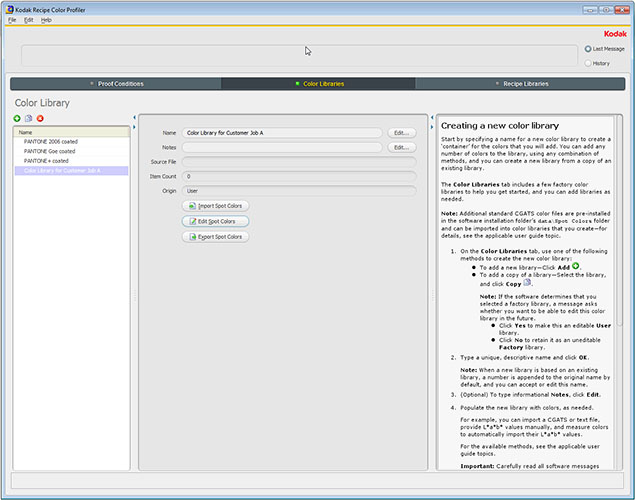Click the Item Count field

(x=299, y=177)
